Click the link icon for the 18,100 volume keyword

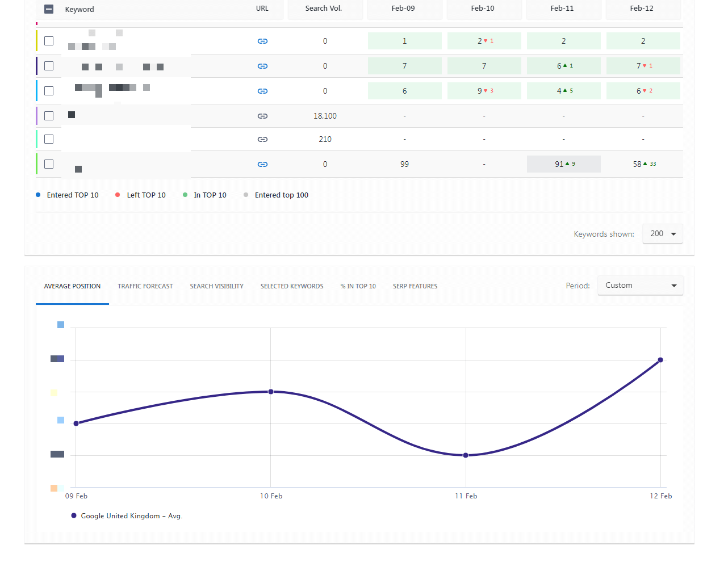click(262, 116)
